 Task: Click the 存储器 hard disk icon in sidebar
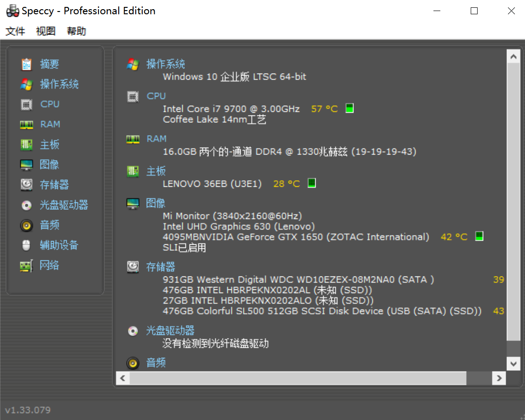tap(26, 185)
